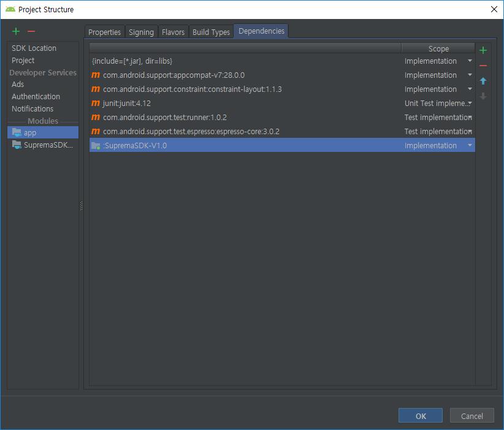Change the scope of the constraint-layout dependency
This screenshot has height=430, width=504.
coord(470,89)
